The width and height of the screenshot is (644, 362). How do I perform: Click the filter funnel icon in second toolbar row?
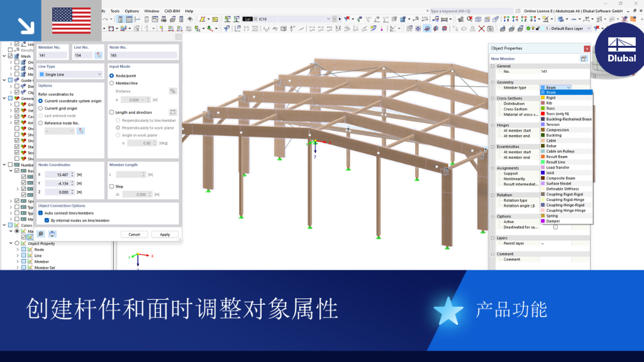(x=226, y=28)
